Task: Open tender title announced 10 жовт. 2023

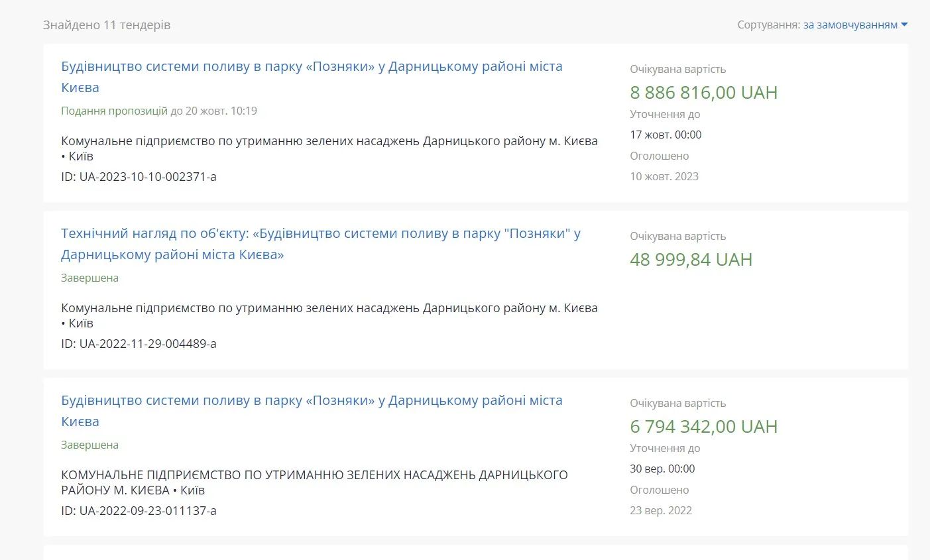Action: coord(312,67)
